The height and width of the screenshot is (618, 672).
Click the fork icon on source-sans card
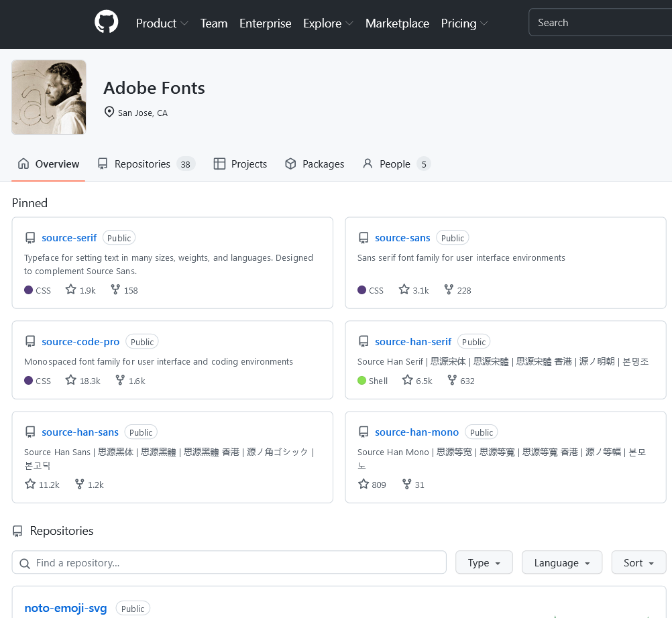(449, 290)
